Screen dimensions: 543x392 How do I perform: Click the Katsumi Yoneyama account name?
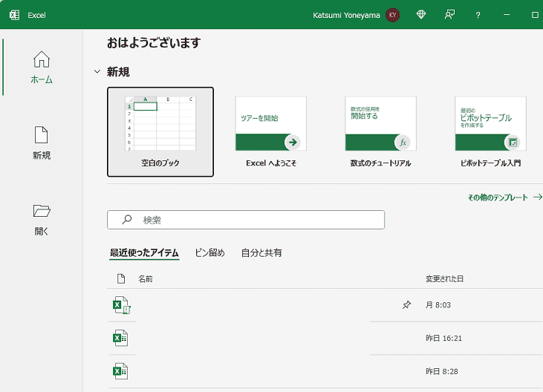346,16
